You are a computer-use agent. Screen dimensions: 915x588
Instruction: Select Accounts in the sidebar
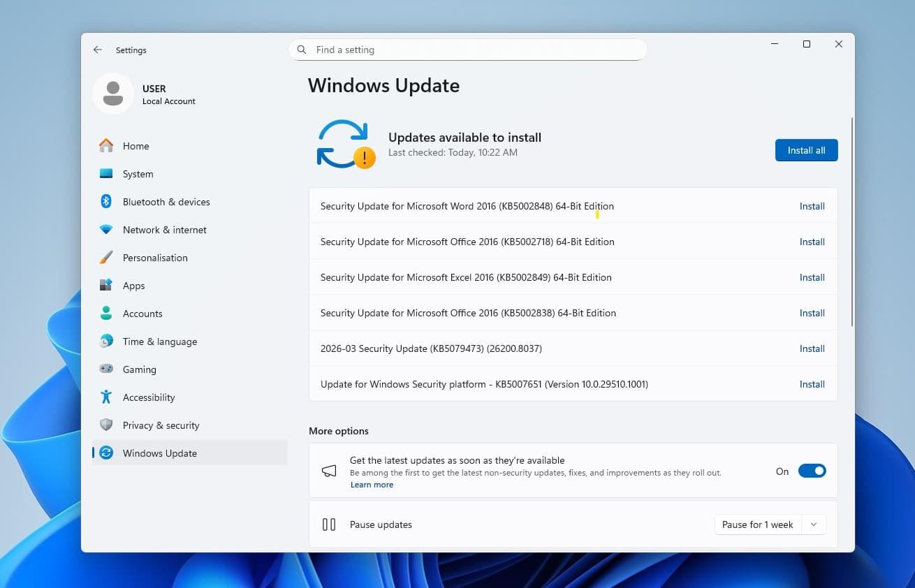pos(142,314)
